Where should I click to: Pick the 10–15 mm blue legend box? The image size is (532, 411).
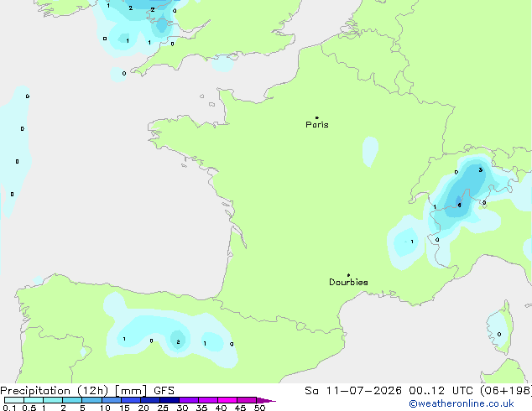click(112, 400)
